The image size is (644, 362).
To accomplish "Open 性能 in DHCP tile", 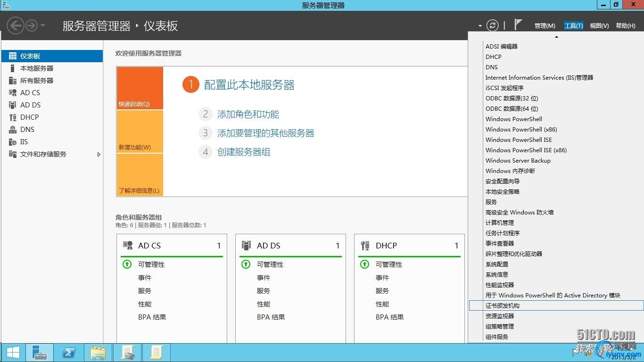I will (x=382, y=304).
